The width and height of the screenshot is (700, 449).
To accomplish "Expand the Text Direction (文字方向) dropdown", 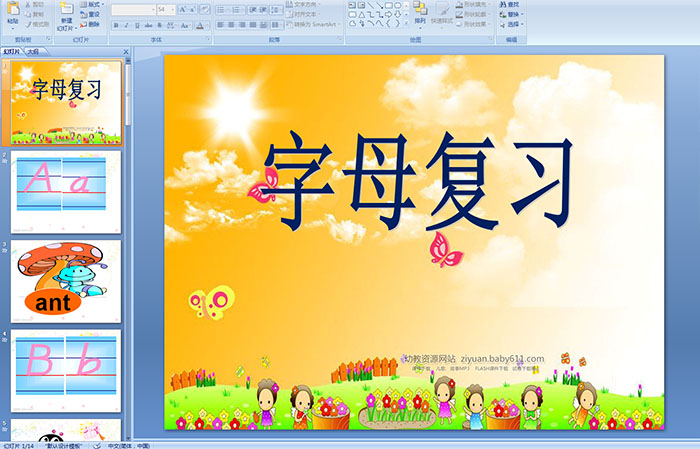I will coord(304,4).
